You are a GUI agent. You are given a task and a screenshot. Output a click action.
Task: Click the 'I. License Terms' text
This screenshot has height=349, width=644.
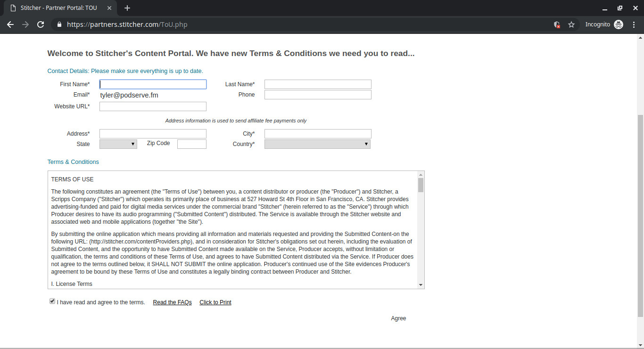coord(72,284)
